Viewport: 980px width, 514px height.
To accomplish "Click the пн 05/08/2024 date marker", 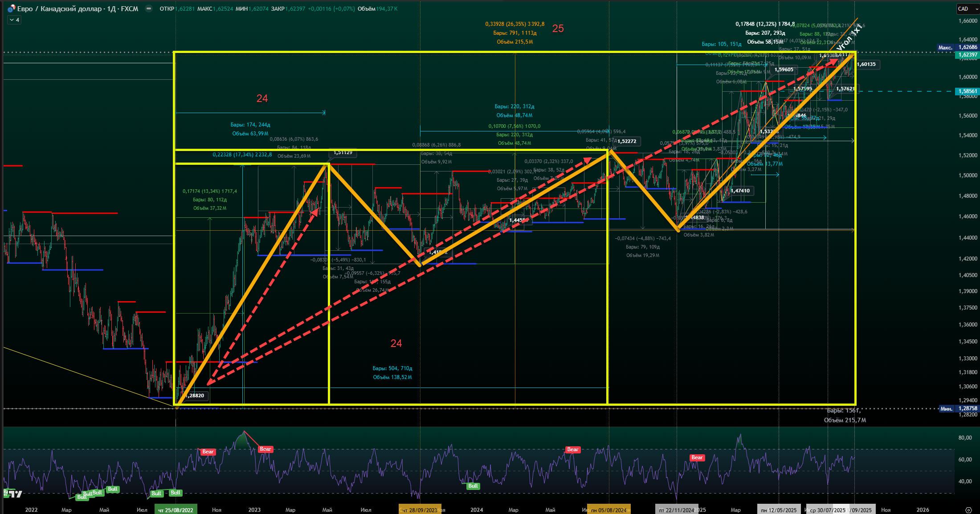I will click(608, 510).
